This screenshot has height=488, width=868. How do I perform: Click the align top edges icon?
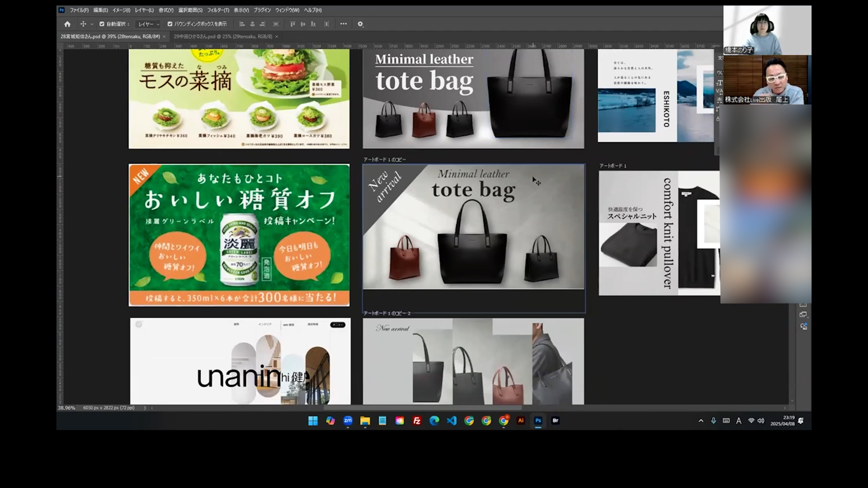292,24
